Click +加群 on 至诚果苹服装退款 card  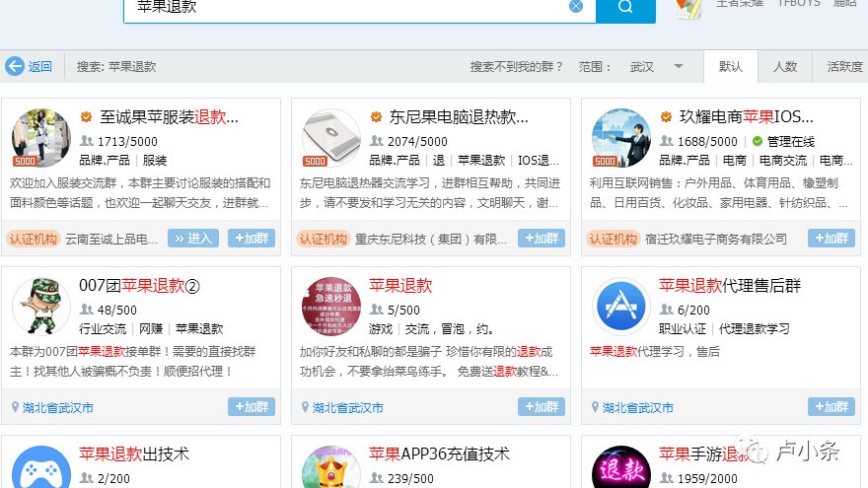point(252,238)
